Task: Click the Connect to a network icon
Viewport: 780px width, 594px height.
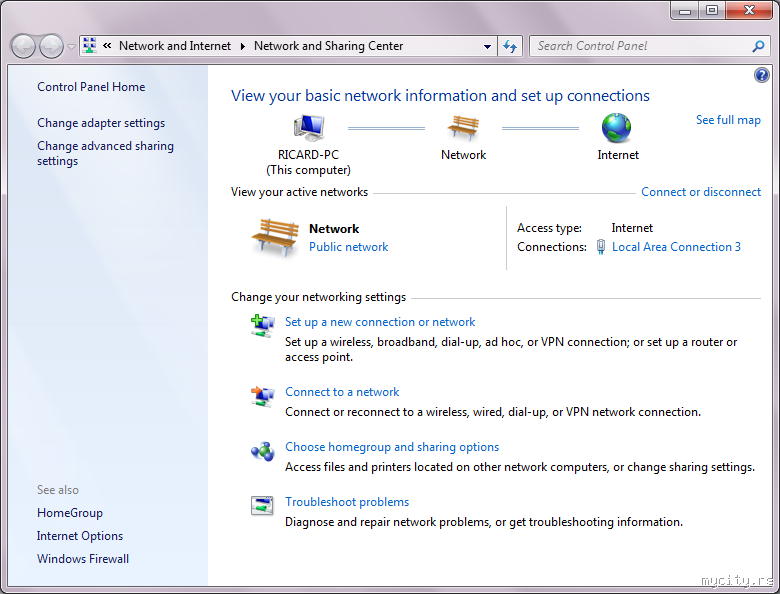Action: pyautogui.click(x=262, y=396)
